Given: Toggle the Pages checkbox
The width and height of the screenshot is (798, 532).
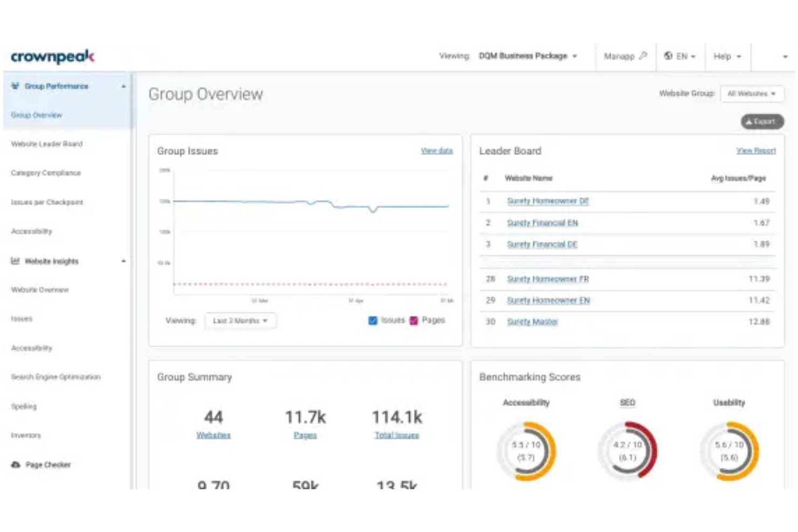Looking at the screenshot, I should click(414, 320).
